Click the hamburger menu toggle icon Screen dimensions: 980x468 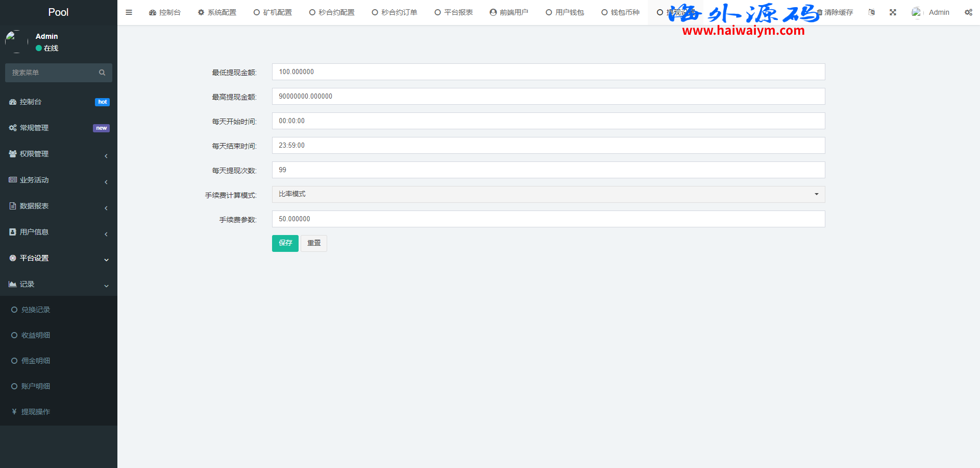click(x=129, y=12)
